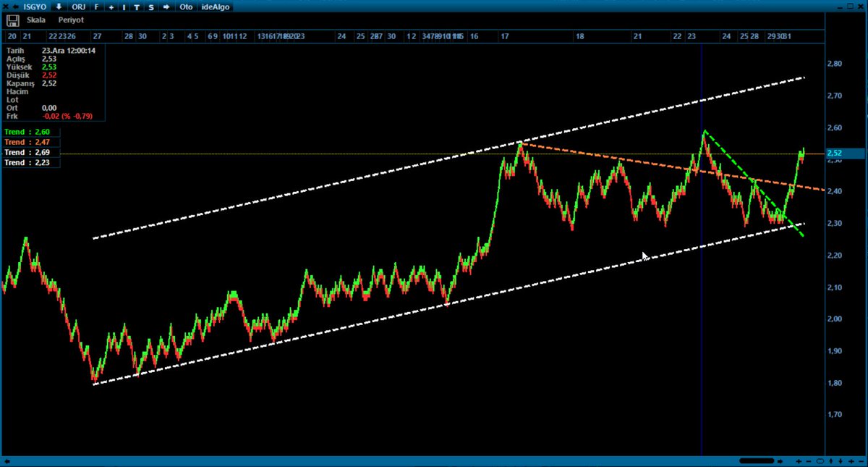Click the green Yüksek value 2,53
This screenshot has width=868, height=467.
point(49,67)
